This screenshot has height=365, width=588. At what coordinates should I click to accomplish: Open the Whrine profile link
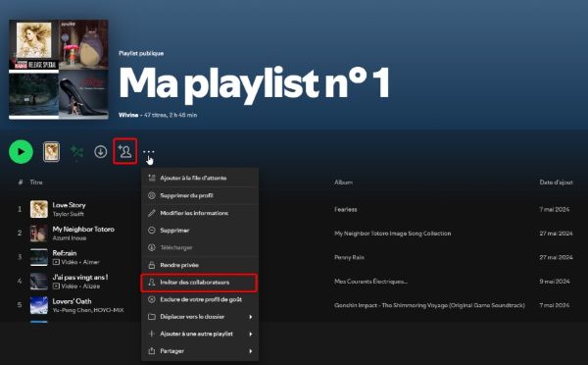pyautogui.click(x=128, y=115)
